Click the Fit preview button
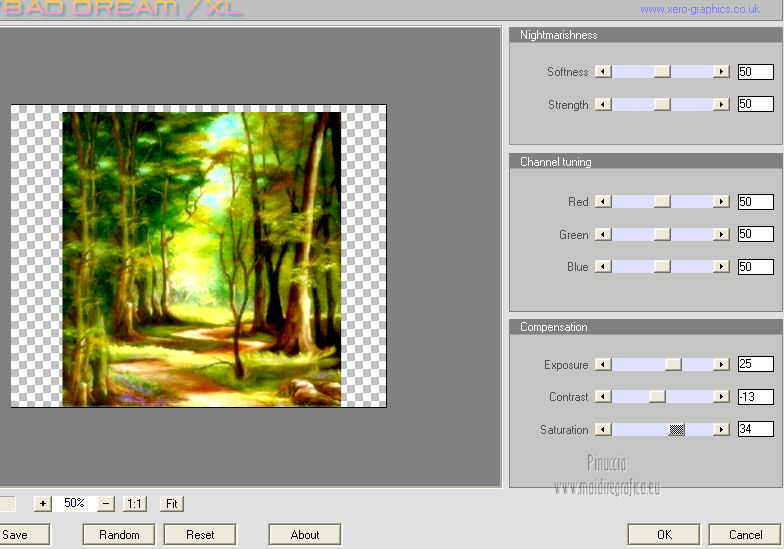Image resolution: width=784 pixels, height=549 pixels. pyautogui.click(x=172, y=504)
